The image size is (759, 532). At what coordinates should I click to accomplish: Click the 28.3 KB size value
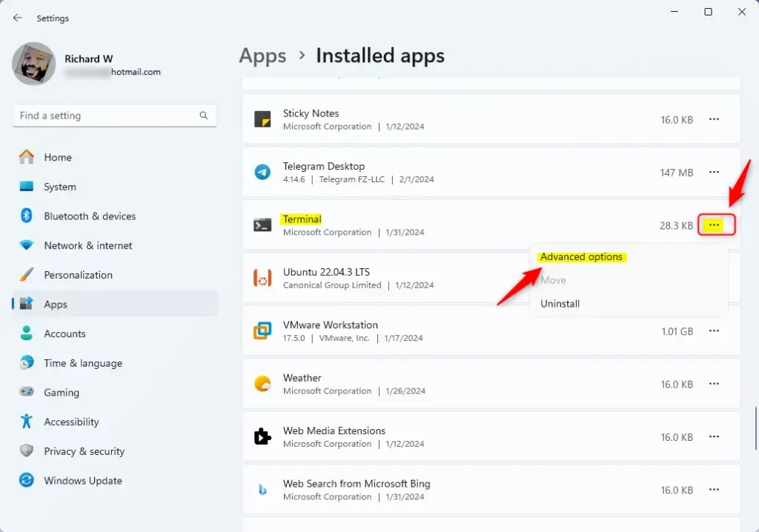(x=676, y=225)
